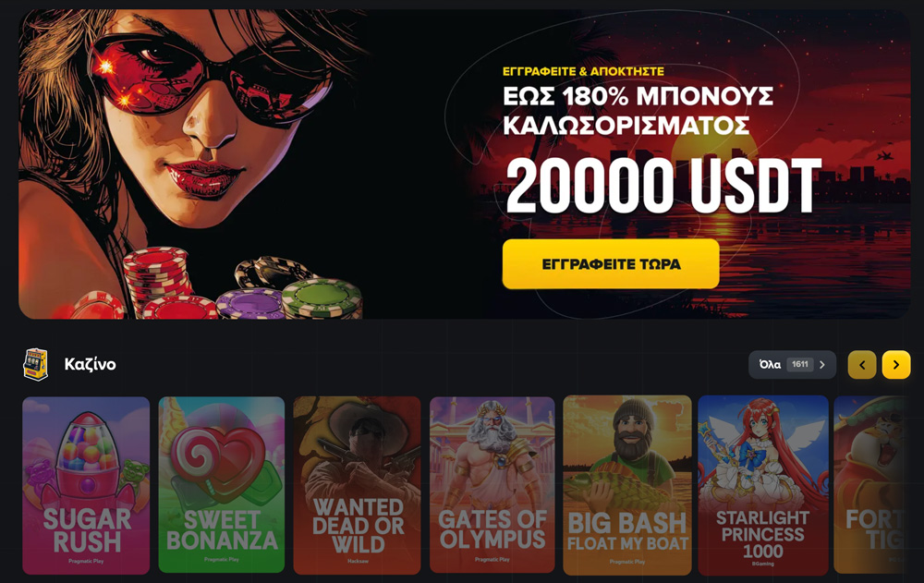Image resolution: width=924 pixels, height=583 pixels.
Task: Open all 1611 games via Όλα button
Action: 792,364
